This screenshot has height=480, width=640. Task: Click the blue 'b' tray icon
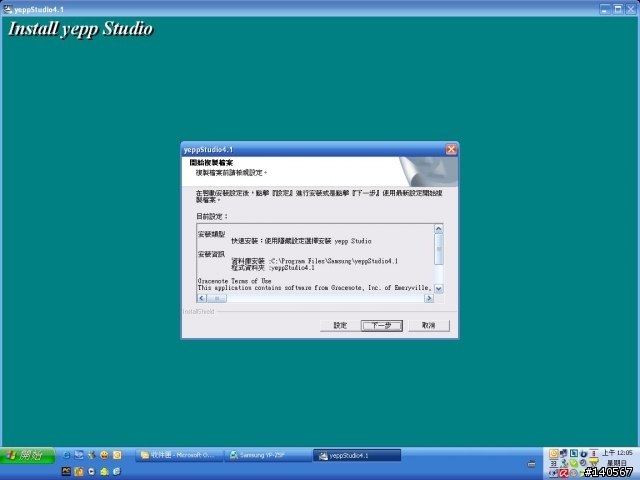(584, 453)
